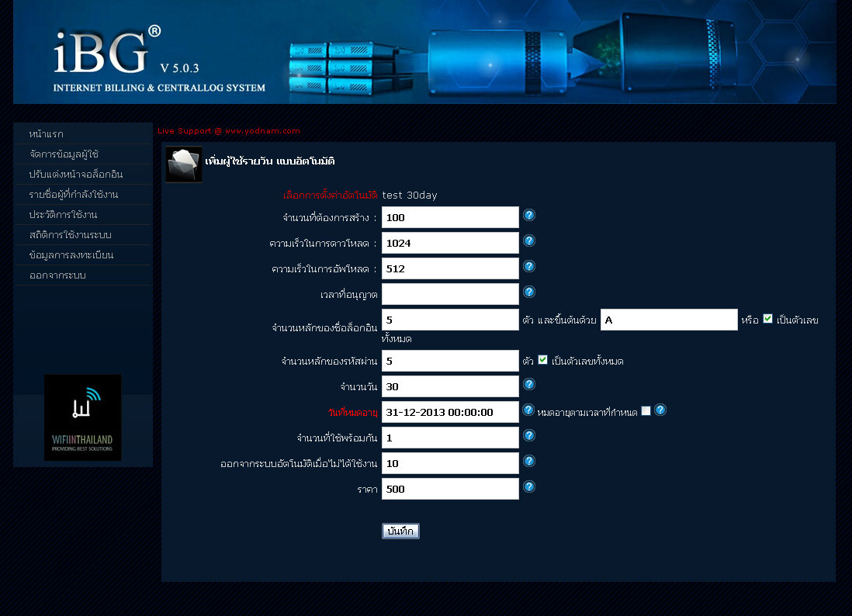This screenshot has width=852, height=616.
Task: Follow Live Support www.yodnam.com link
Action: 229,131
